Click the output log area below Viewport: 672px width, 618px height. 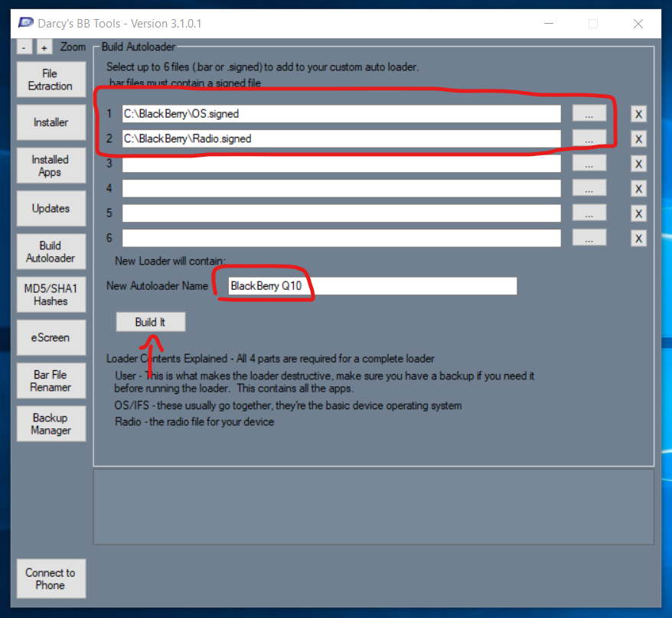coord(374,506)
